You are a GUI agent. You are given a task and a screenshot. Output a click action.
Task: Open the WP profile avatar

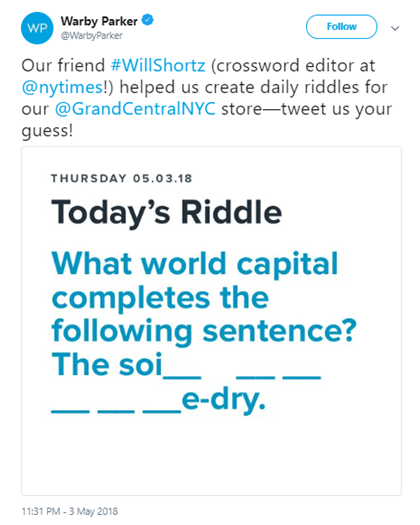37,28
